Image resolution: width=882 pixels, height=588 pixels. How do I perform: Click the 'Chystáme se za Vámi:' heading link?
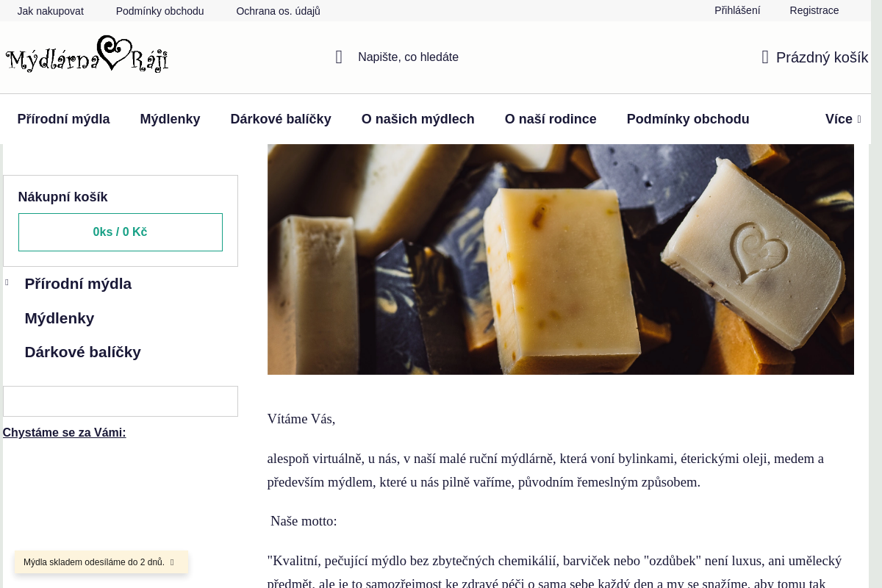[x=65, y=432]
